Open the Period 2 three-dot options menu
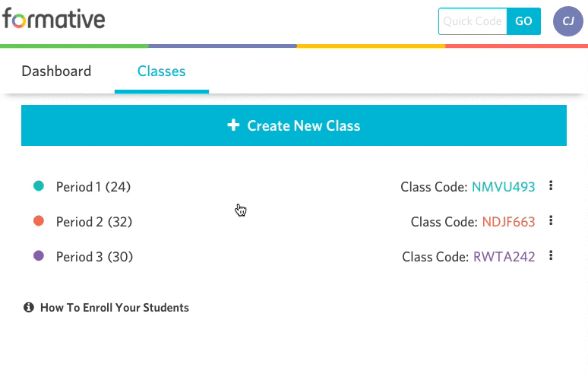 pos(551,220)
